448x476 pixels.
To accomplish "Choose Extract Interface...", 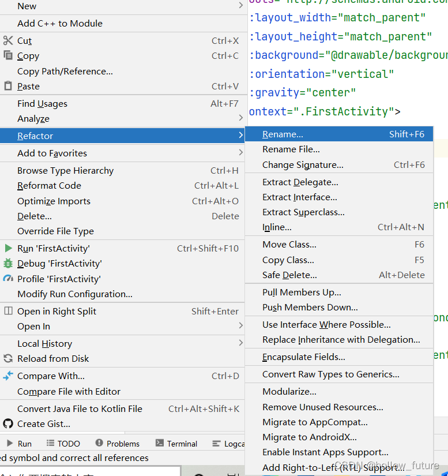I will [x=339, y=197].
